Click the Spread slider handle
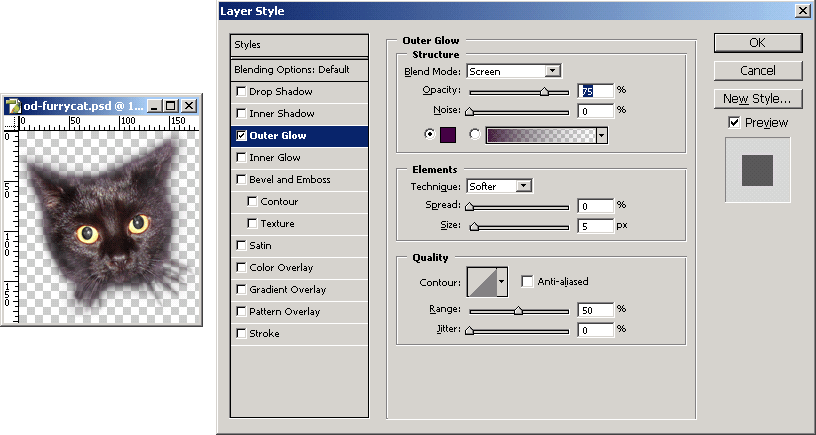This screenshot has height=435, width=816. [469, 206]
